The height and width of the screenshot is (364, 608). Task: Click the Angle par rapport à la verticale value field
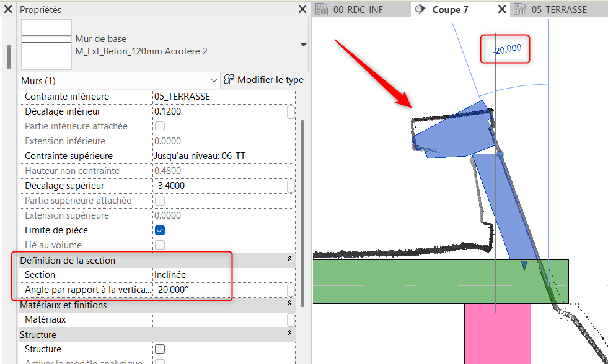click(217, 290)
